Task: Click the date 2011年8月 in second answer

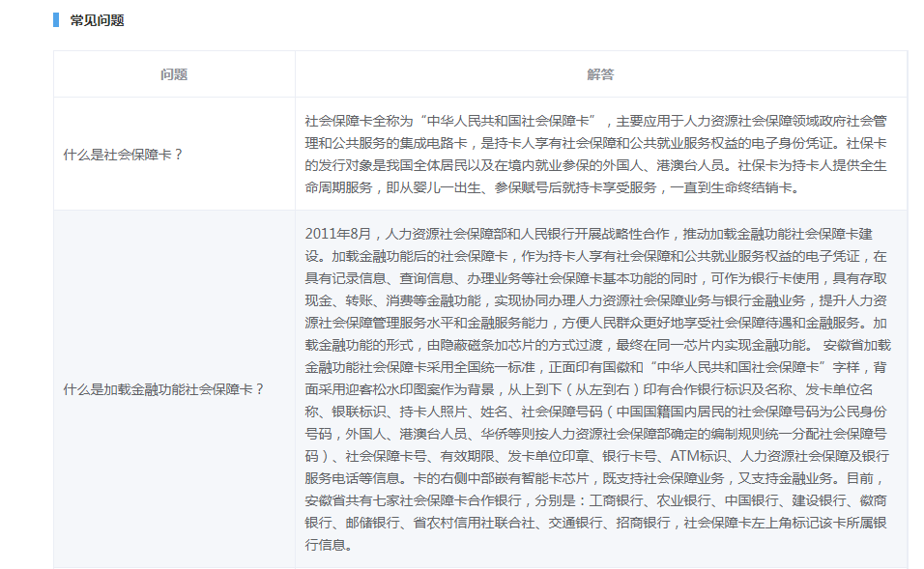Action: (337, 235)
